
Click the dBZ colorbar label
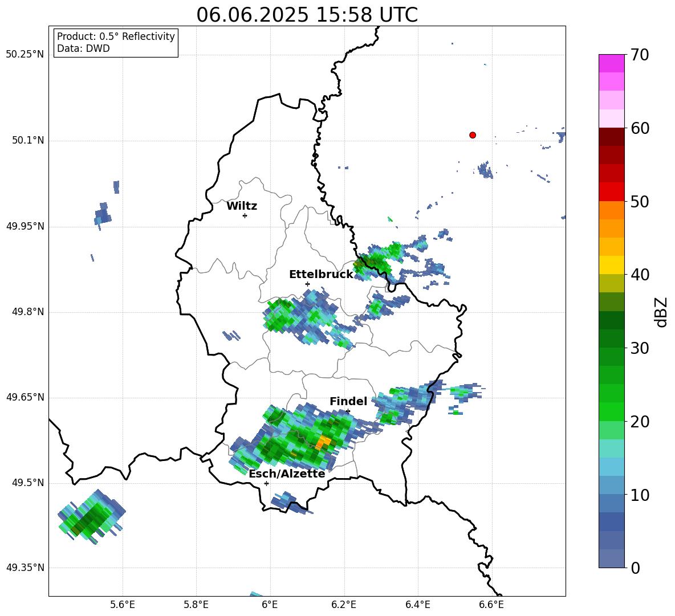(x=661, y=312)
